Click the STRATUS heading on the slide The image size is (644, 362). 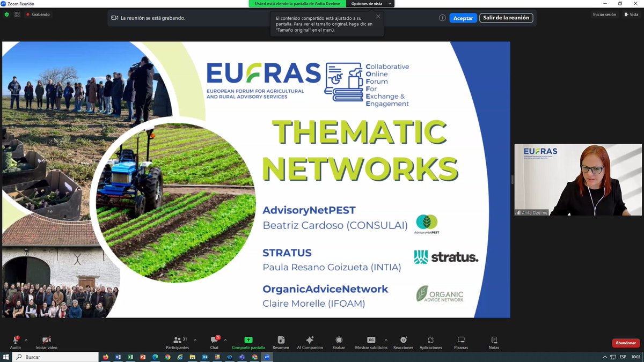(287, 253)
